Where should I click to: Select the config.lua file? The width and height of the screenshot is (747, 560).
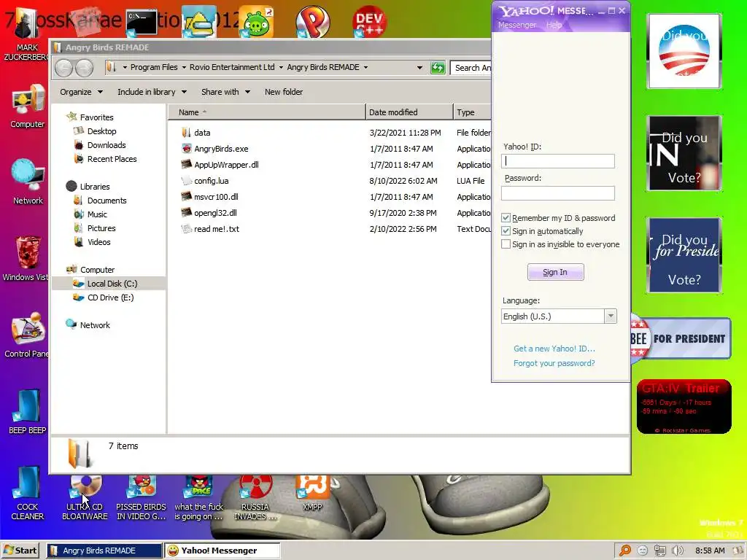pos(211,181)
